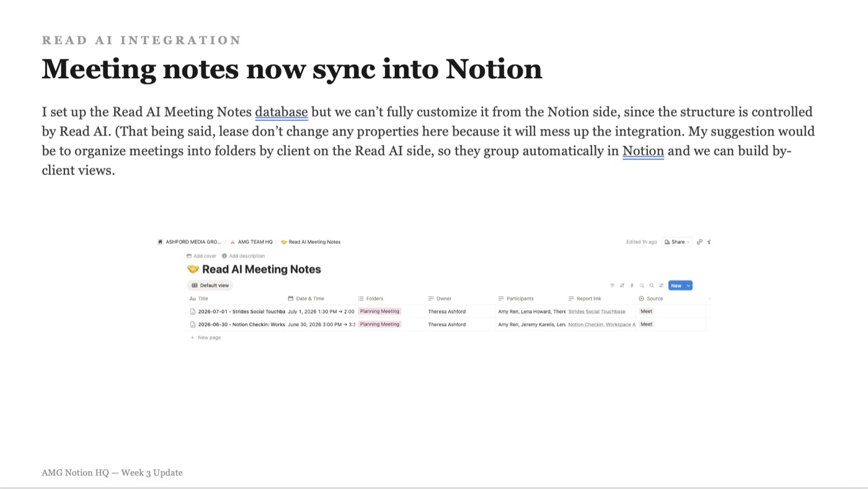Open the 2026-07-01 - Strides Social Touchbase row

(x=242, y=312)
